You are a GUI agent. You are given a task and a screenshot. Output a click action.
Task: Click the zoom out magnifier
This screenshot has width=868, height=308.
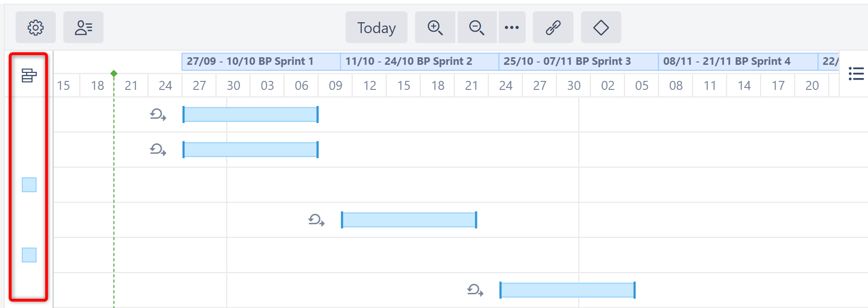pyautogui.click(x=477, y=27)
